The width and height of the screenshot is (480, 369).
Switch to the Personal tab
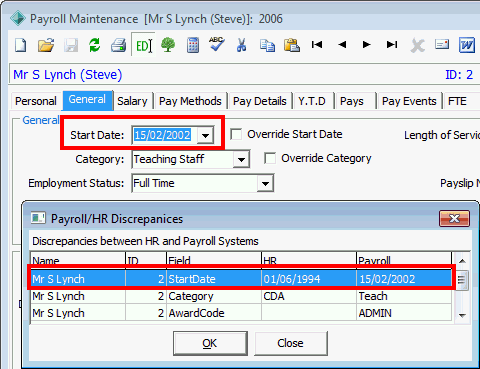tap(36, 101)
